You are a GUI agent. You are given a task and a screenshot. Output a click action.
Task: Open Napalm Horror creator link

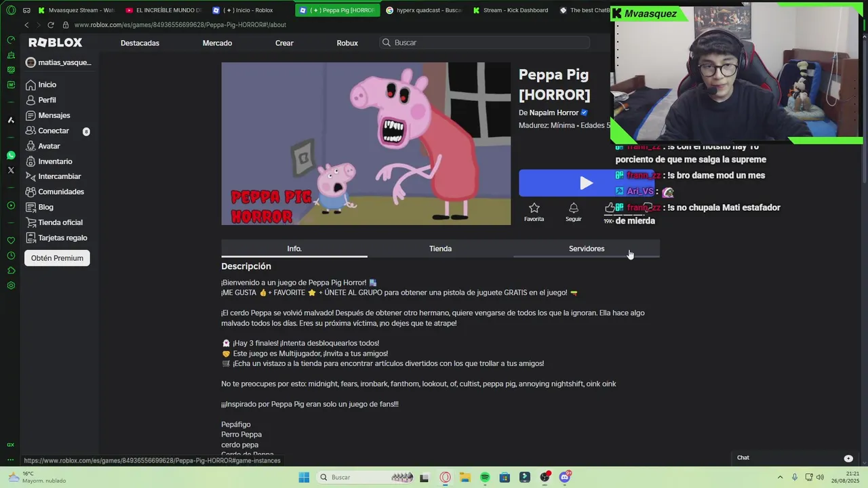(554, 113)
